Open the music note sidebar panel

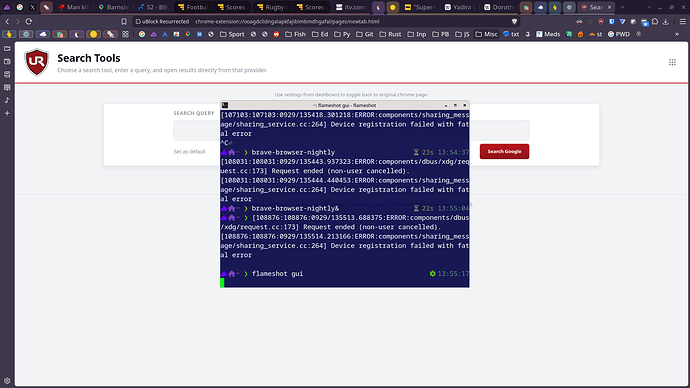pos(7,100)
